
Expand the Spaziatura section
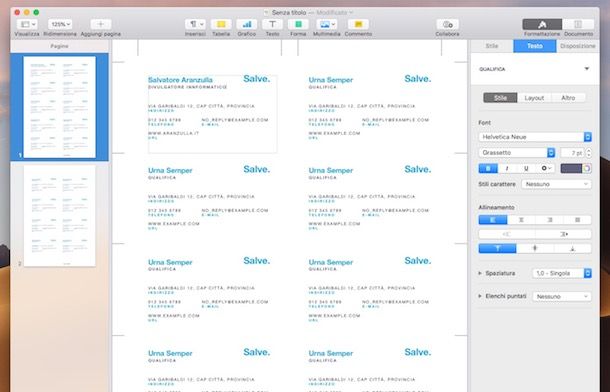click(x=480, y=273)
